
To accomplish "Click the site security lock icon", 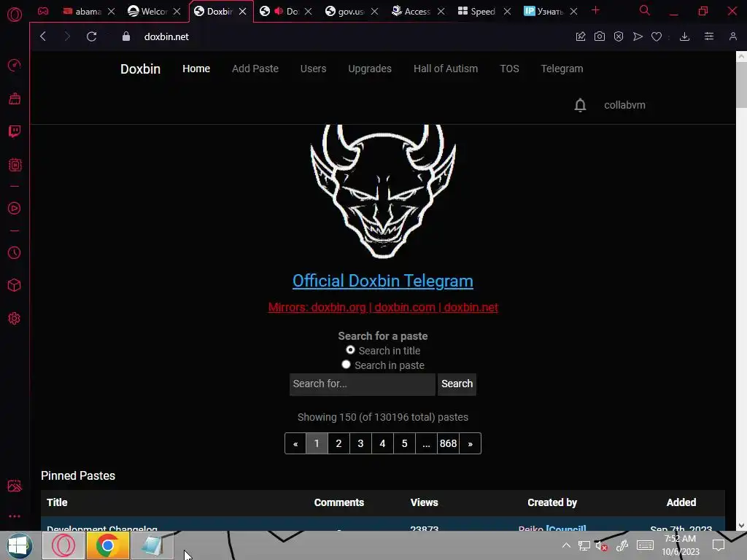I will point(125,36).
